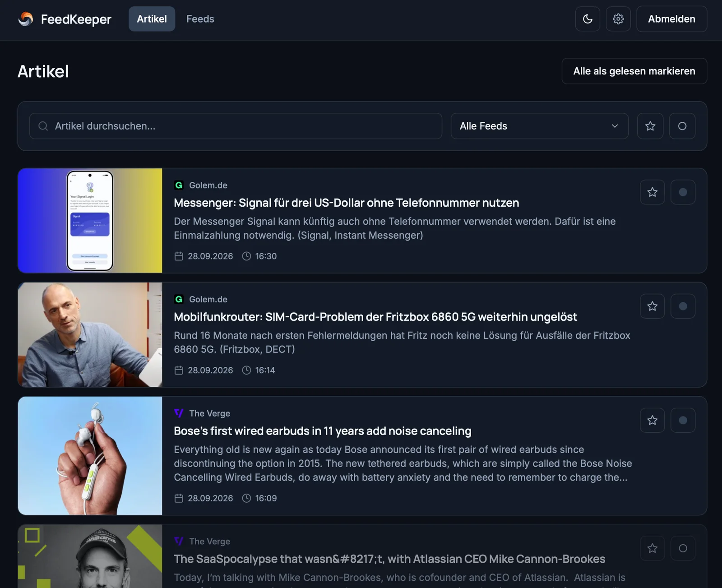Click Golem.de favicon on Fritzbox article
Viewport: 722px width, 588px height.
tap(179, 299)
